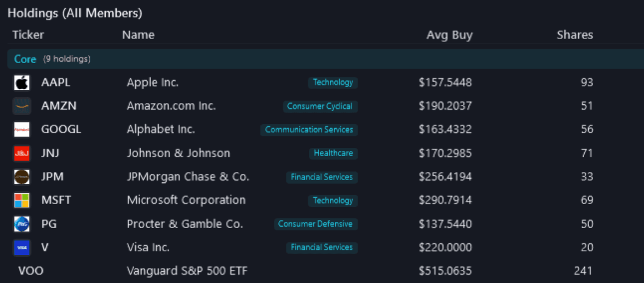This screenshot has height=283, width=644.
Task: Click the Apple Inc. name
Action: tap(153, 83)
